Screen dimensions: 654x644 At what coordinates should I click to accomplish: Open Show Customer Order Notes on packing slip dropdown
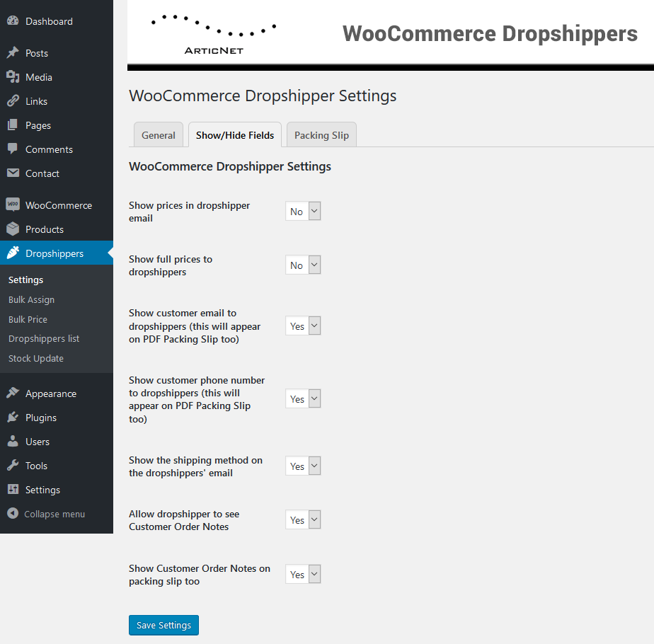tap(303, 575)
